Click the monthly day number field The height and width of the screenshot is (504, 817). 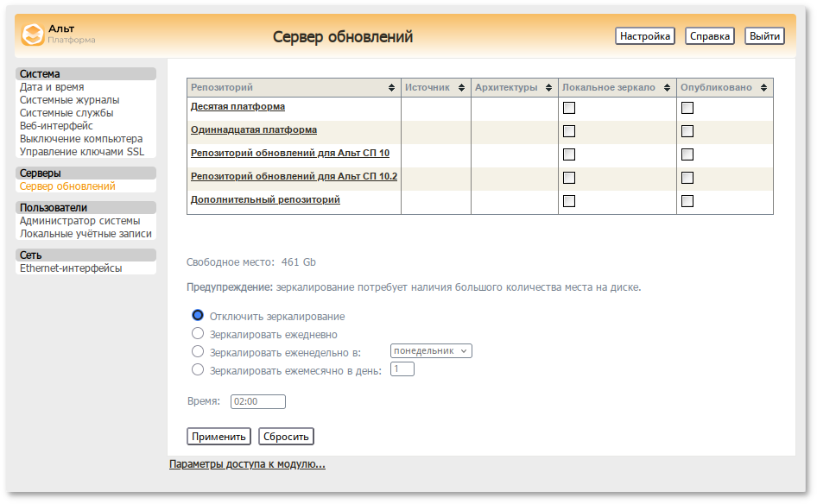click(402, 369)
